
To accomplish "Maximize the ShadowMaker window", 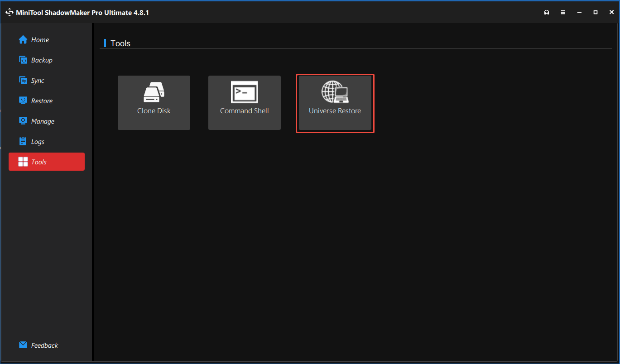I will (596, 12).
